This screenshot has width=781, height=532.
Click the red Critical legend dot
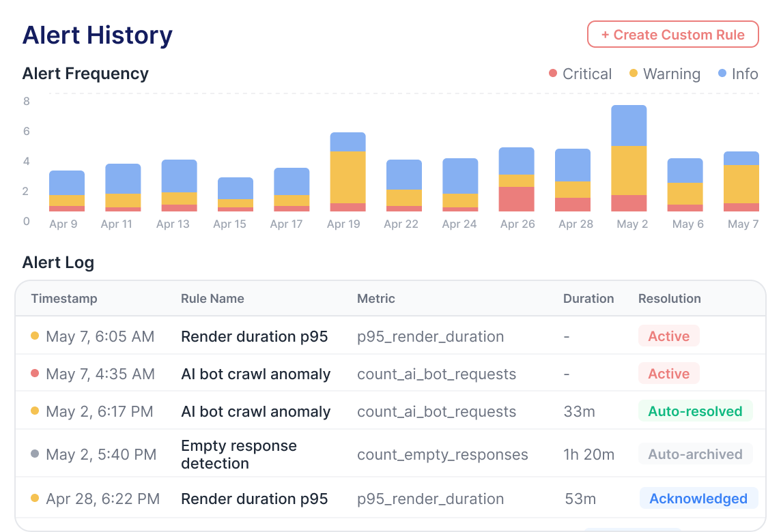(553, 73)
